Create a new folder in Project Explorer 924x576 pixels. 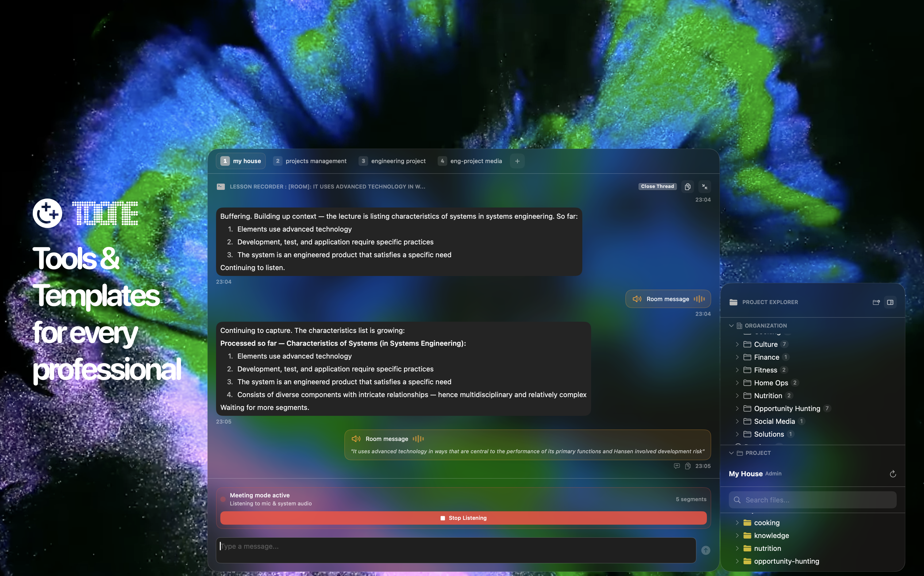click(x=876, y=302)
